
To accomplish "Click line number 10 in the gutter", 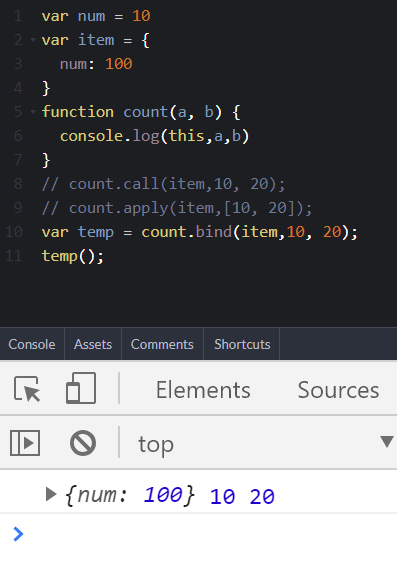I will point(14,232).
